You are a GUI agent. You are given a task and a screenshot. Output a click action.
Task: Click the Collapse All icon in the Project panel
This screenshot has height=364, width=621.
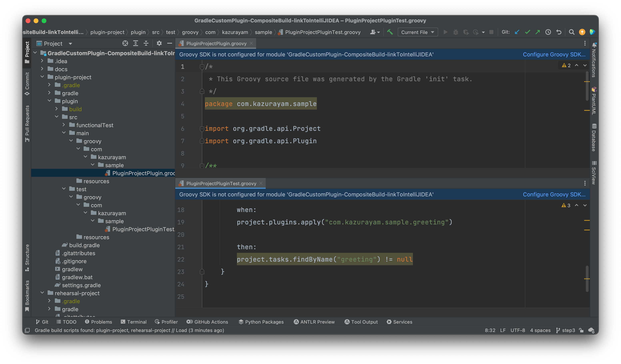coord(146,43)
